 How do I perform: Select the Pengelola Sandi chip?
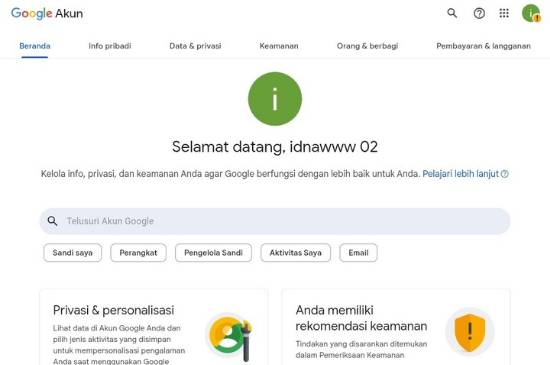(x=213, y=253)
